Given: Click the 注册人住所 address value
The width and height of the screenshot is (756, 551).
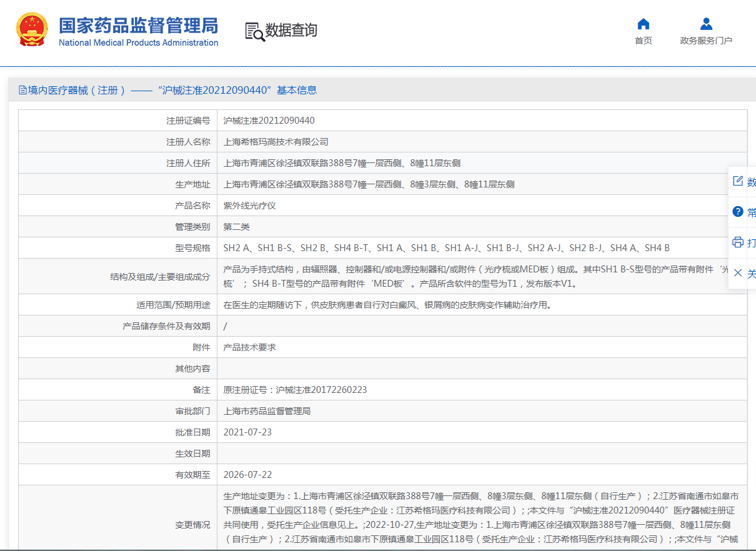Looking at the screenshot, I should [342, 163].
